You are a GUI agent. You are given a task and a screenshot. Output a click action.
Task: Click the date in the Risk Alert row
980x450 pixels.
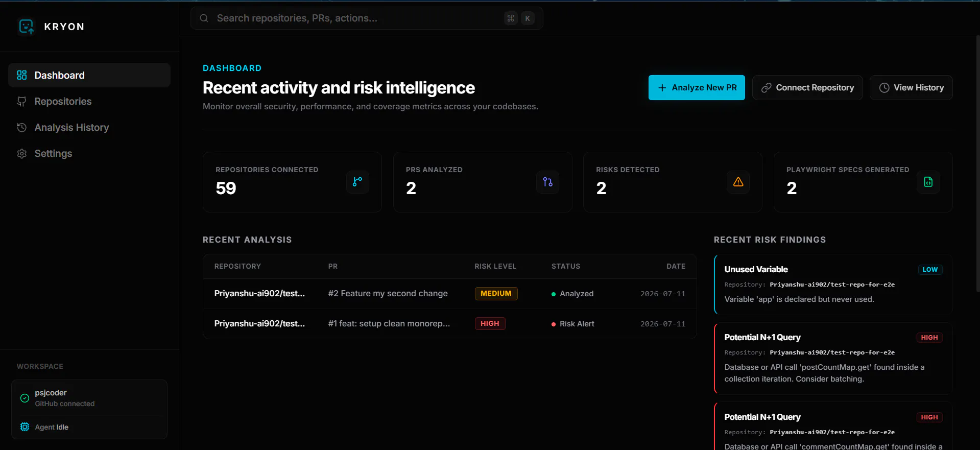[x=663, y=324]
